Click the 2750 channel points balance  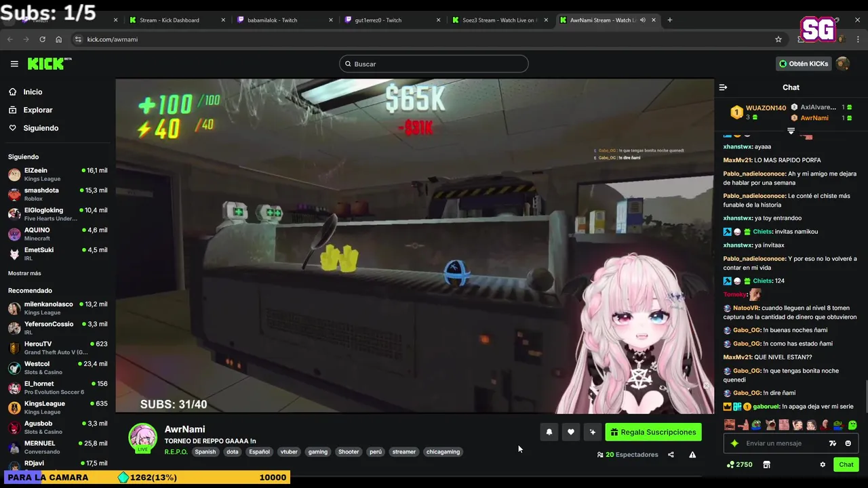click(739, 464)
